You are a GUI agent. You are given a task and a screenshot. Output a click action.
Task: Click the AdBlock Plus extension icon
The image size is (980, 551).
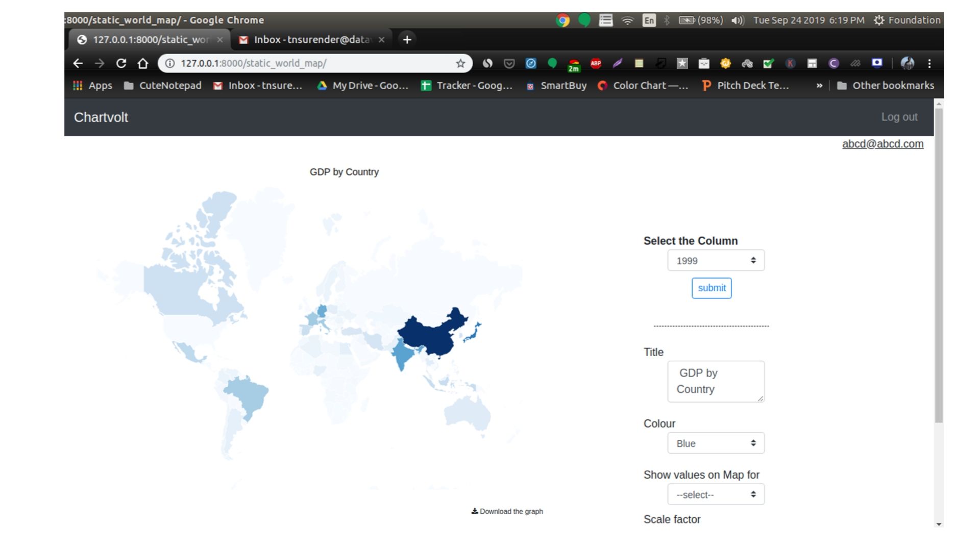point(596,63)
